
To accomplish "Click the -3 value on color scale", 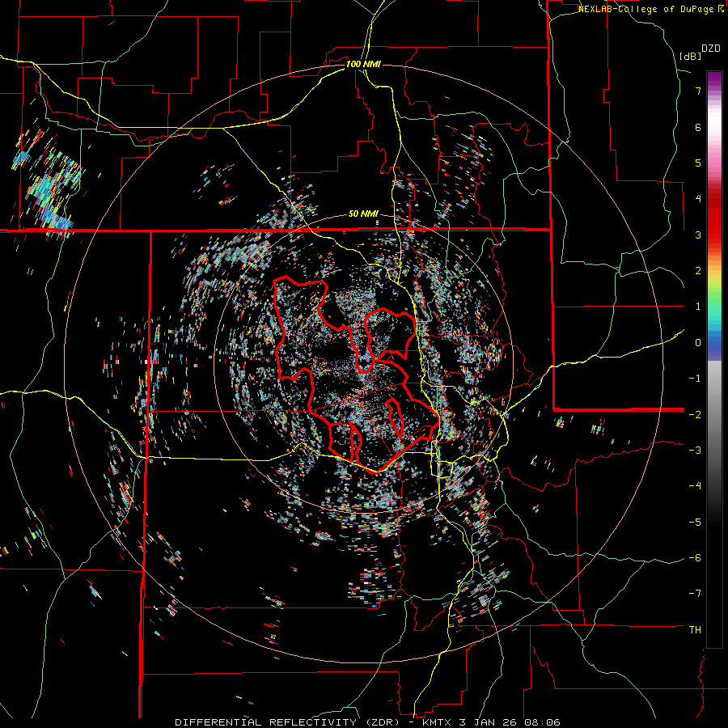I will coord(695,451).
